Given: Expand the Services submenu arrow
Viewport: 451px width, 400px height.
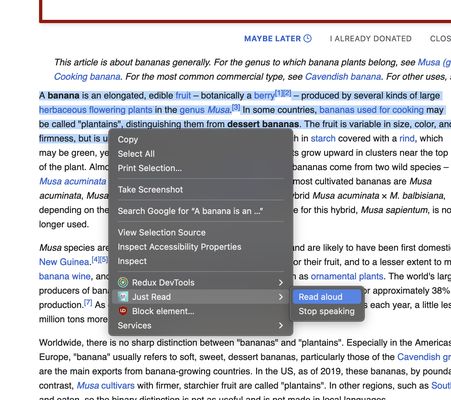Looking at the screenshot, I should coord(281,326).
